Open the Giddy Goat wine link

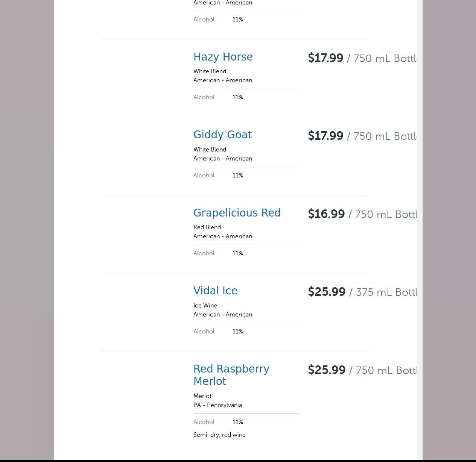pyautogui.click(x=222, y=135)
